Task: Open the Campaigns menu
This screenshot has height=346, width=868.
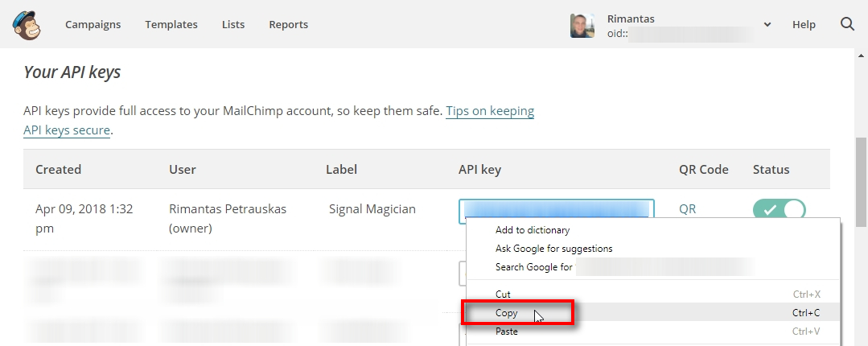Action: point(93,24)
